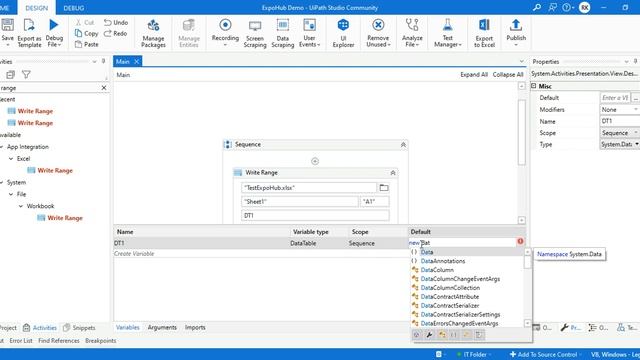
Task: Open Error List panel
Action: click(x=21, y=340)
